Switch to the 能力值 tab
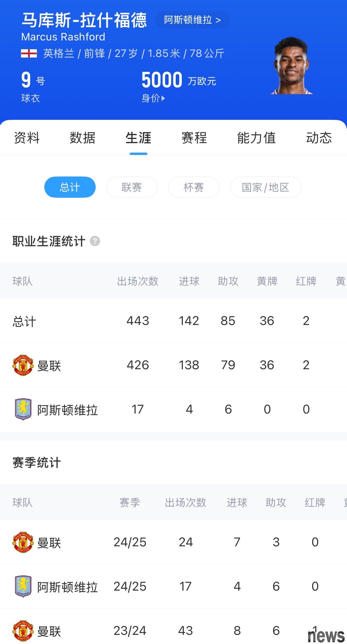The height and width of the screenshot is (644, 347). pyautogui.click(x=256, y=138)
